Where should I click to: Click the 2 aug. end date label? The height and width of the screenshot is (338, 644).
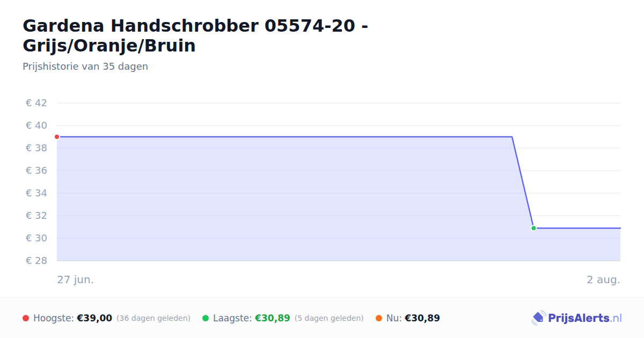603,280
